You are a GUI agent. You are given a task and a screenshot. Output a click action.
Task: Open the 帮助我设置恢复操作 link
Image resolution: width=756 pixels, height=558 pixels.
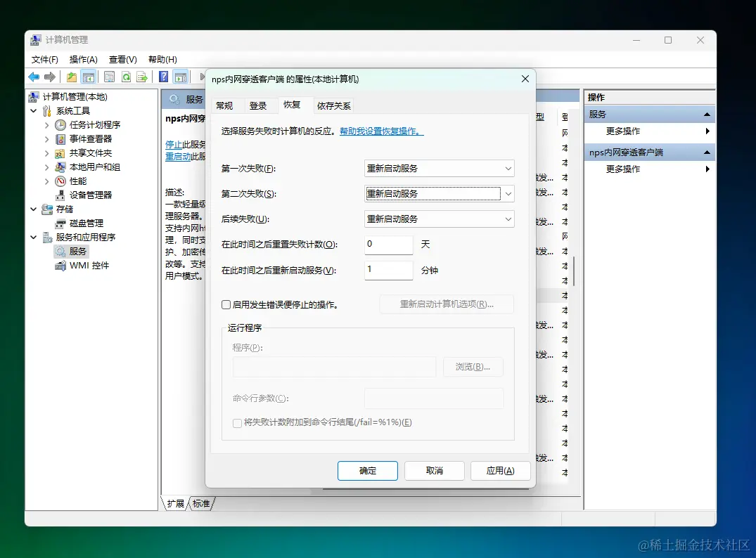click(x=381, y=131)
